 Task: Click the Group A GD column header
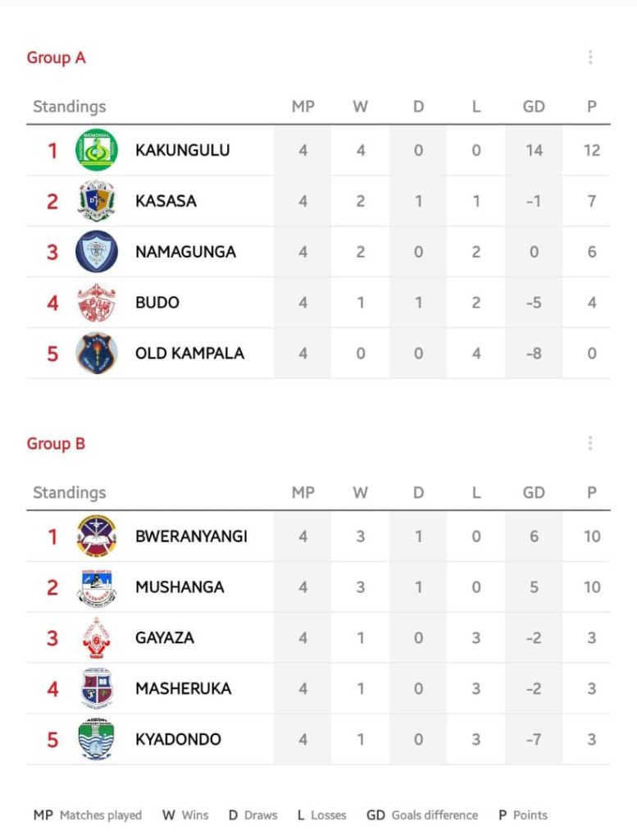pyautogui.click(x=534, y=107)
